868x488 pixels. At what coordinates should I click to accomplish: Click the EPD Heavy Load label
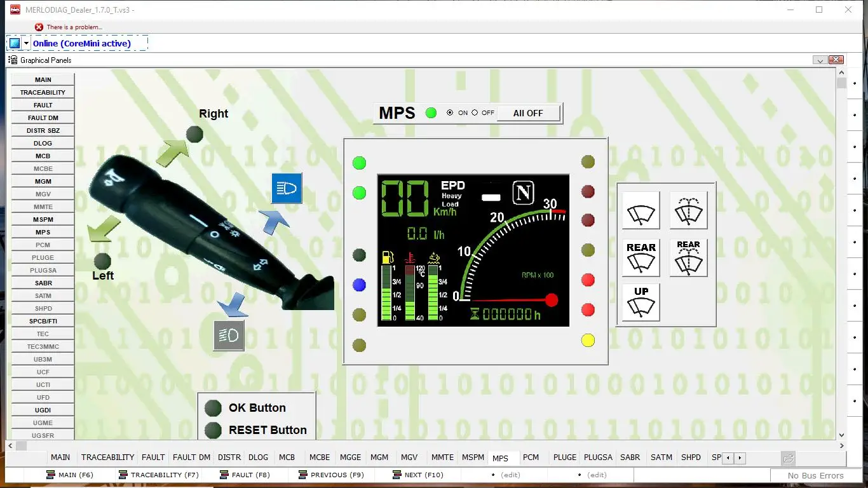coord(452,194)
